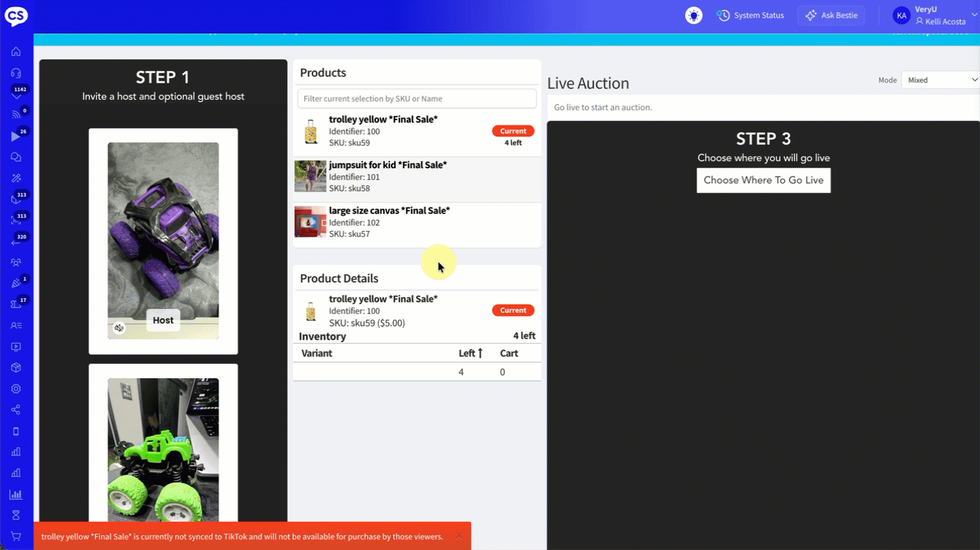The width and height of the screenshot is (980, 550).
Task: Open the hourglass sidebar icon
Action: 16,515
